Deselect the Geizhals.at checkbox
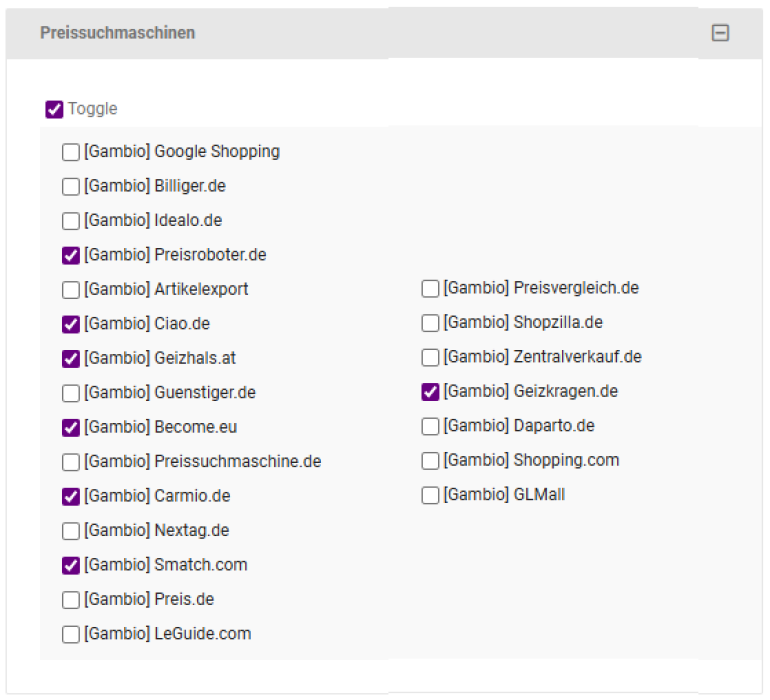 pyautogui.click(x=71, y=358)
